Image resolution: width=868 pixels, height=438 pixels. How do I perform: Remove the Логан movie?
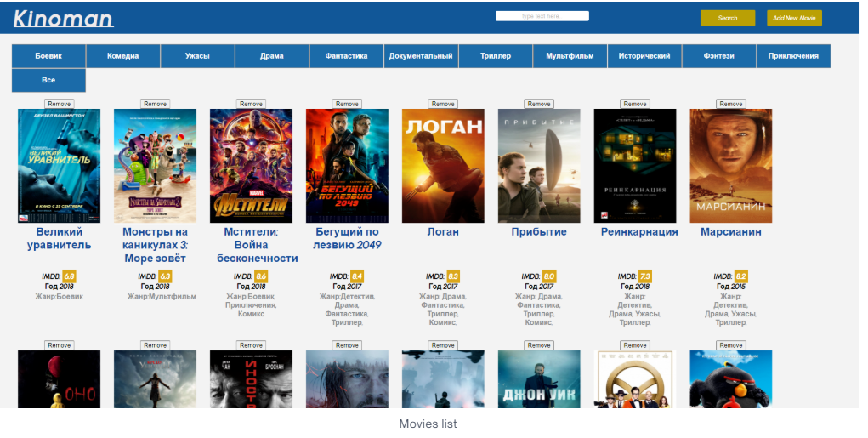(x=443, y=104)
